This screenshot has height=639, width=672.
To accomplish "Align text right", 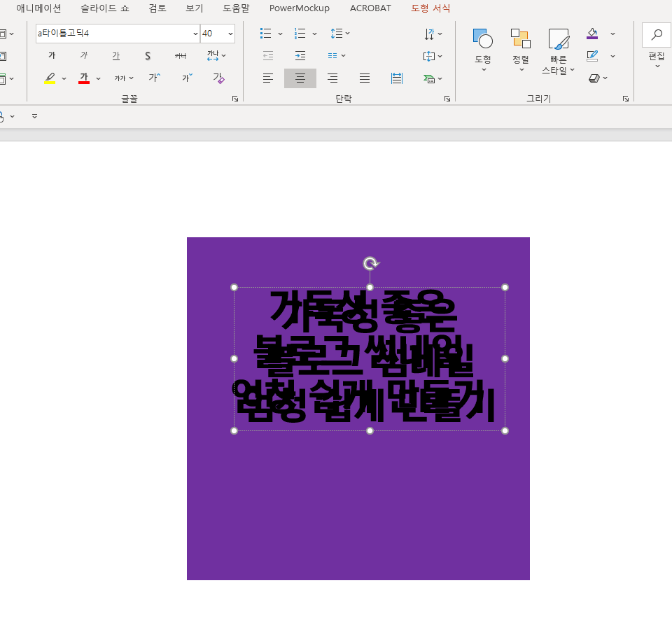I will pos(332,78).
